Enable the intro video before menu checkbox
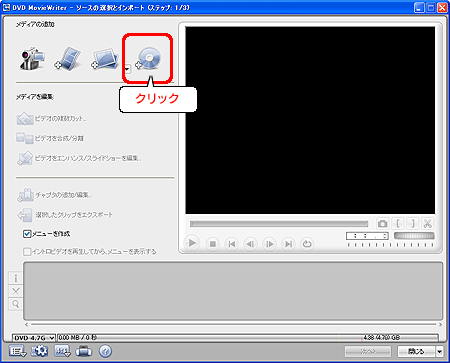The width and height of the screenshot is (450, 363). (27, 251)
